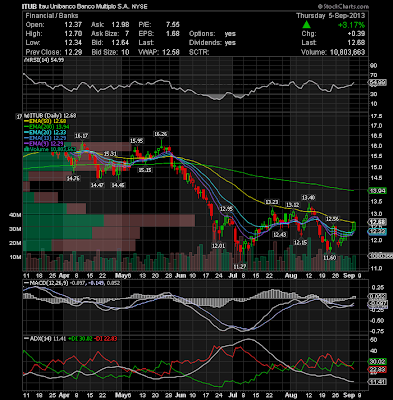The height and width of the screenshot is (400, 393).
Task: Click the '12.95' price label
Action: (226, 209)
